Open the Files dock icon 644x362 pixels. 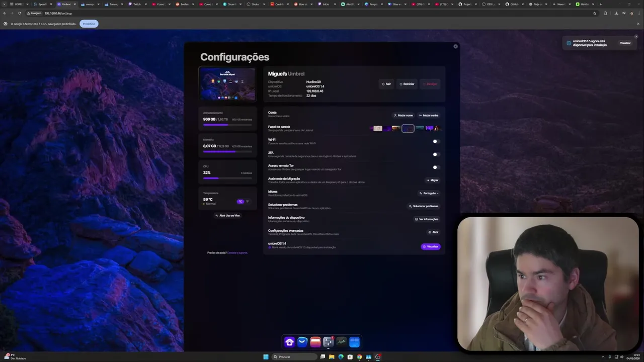coord(315,342)
